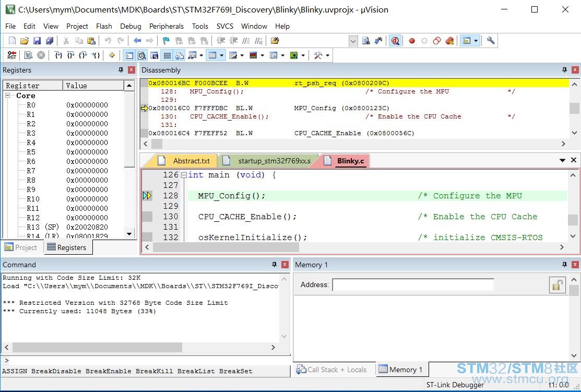
Task: Click the Open file folder icon
Action: point(25,41)
